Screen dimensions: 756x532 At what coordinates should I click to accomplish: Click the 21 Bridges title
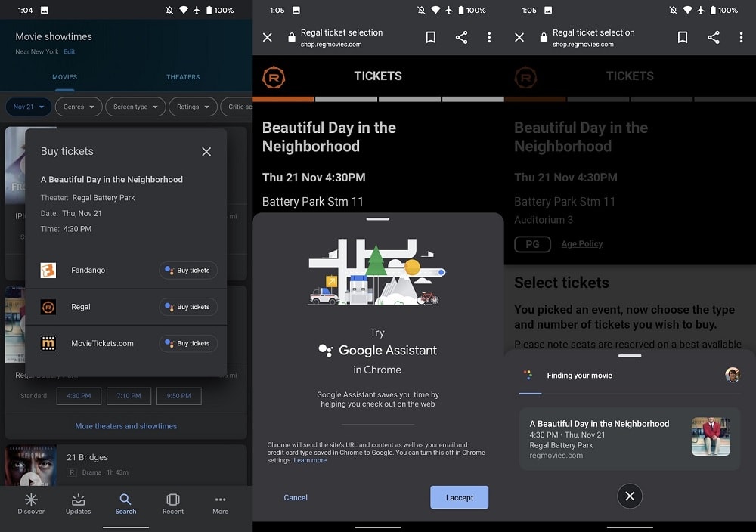87,458
